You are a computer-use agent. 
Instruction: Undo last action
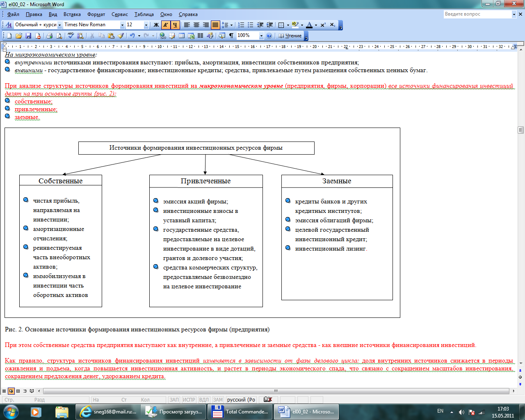(x=132, y=36)
